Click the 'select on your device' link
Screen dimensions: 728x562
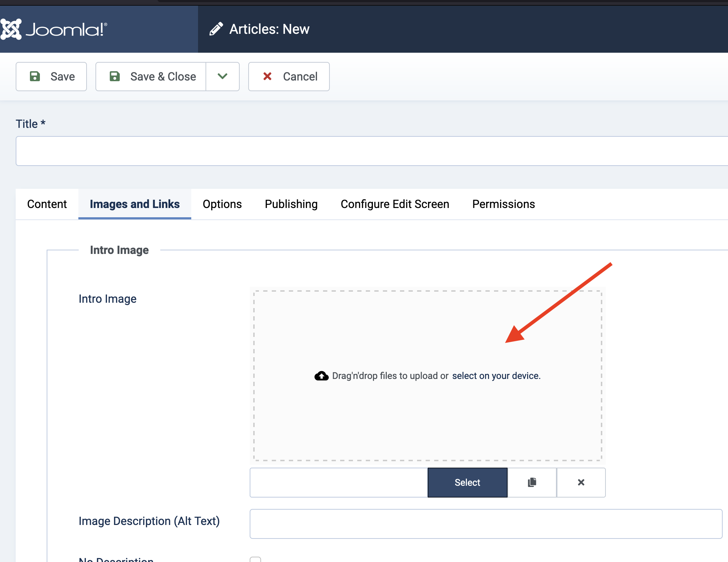[x=496, y=376]
